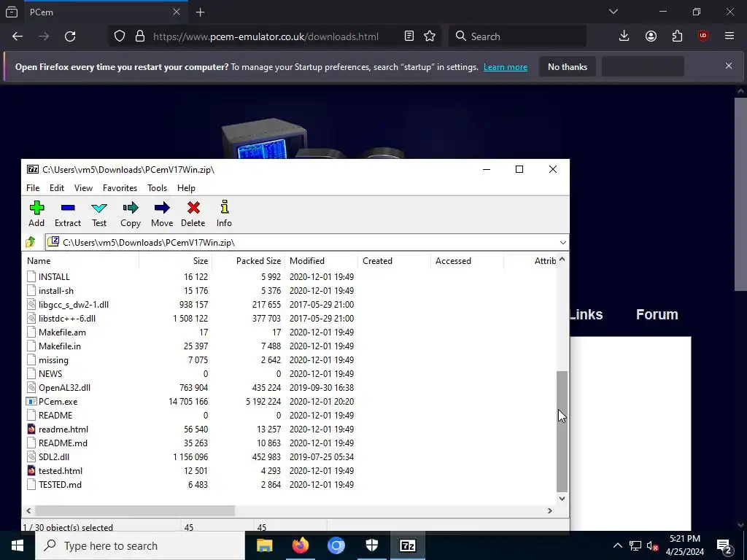Reload the Firefox page
This screenshot has height=560, width=747.
(x=70, y=36)
